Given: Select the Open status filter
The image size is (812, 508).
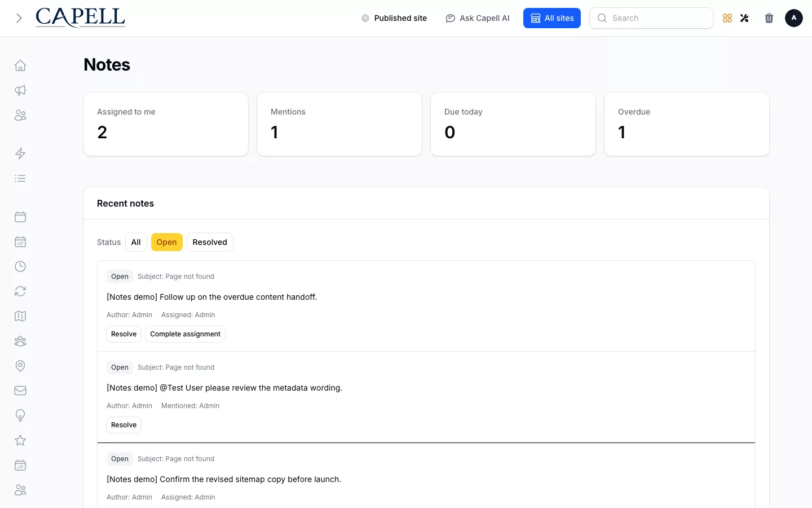Looking at the screenshot, I should (x=167, y=242).
